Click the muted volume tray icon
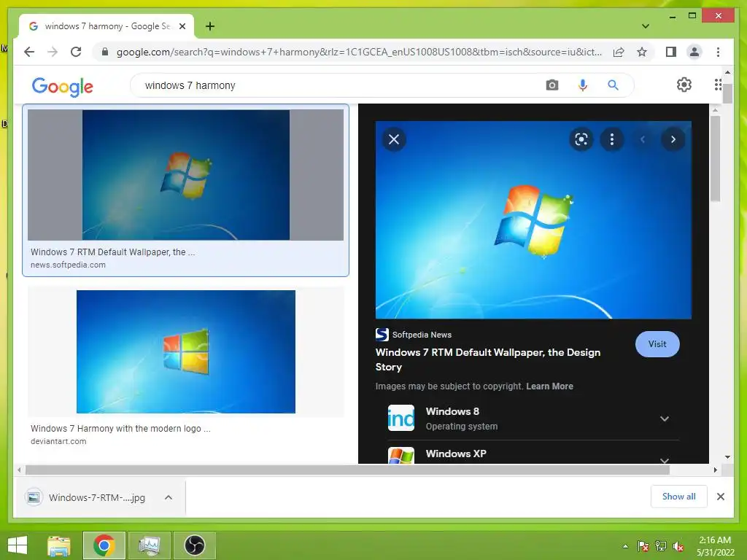This screenshot has height=560, width=747. (x=678, y=546)
